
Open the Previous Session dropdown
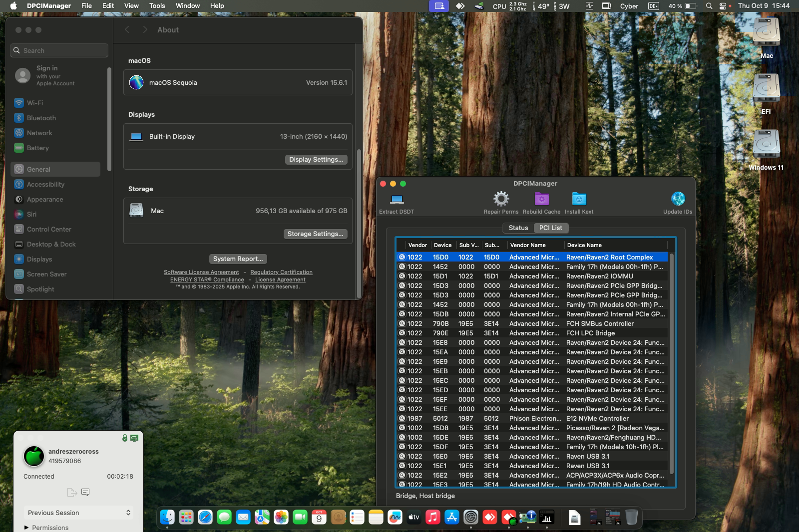pyautogui.click(x=79, y=513)
